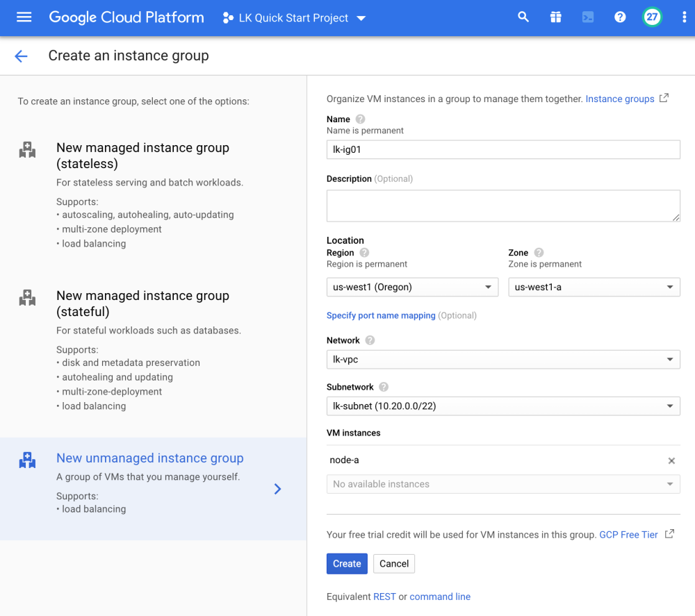This screenshot has width=695, height=616.
Task: Select New managed instance group (stateless)
Action: pos(142,156)
